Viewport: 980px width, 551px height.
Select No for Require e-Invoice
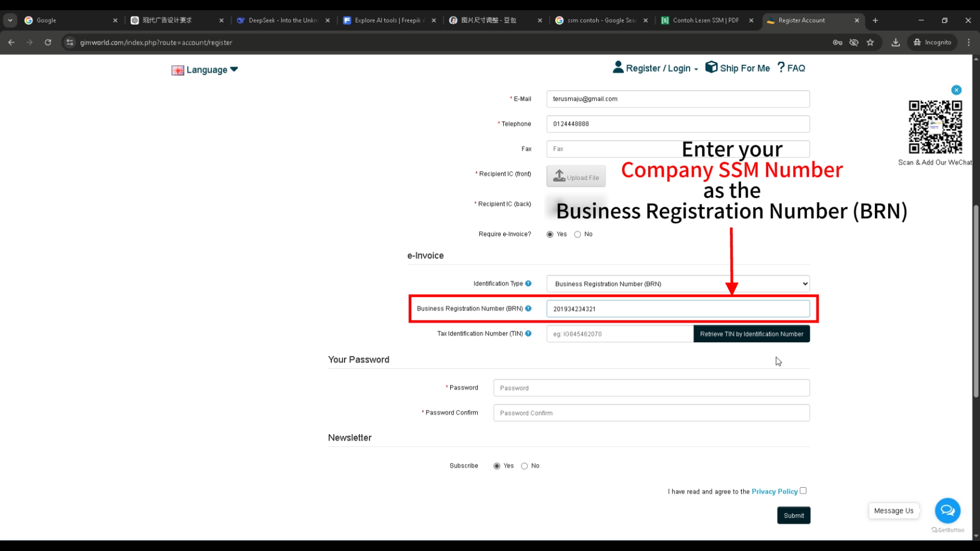pos(577,235)
